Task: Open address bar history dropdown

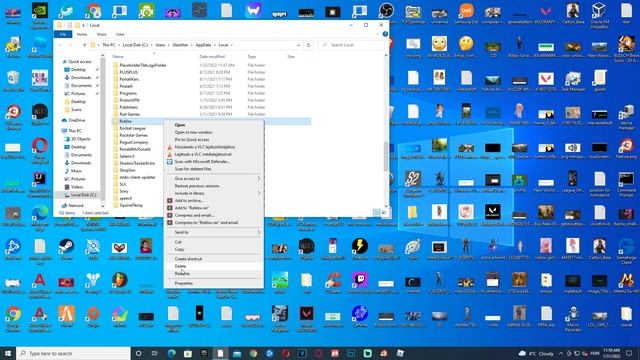Action: pyautogui.click(x=299, y=45)
